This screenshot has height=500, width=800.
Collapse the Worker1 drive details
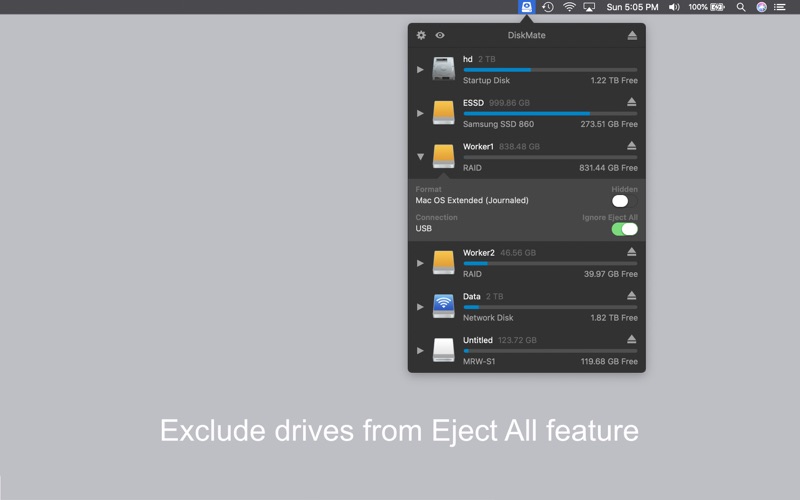(x=420, y=157)
